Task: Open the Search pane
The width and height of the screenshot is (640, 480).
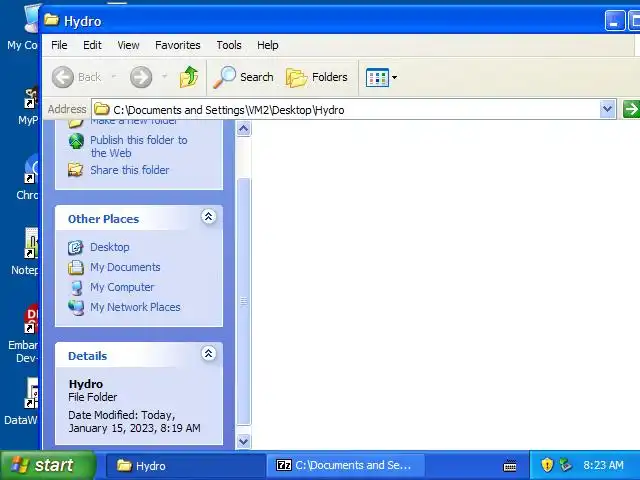Action: [x=244, y=77]
